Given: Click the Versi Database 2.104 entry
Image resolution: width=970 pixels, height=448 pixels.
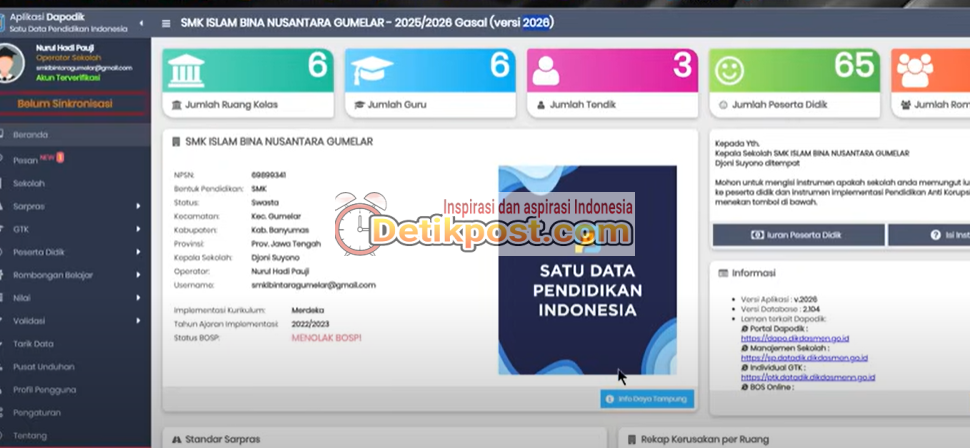Looking at the screenshot, I should (x=782, y=309).
